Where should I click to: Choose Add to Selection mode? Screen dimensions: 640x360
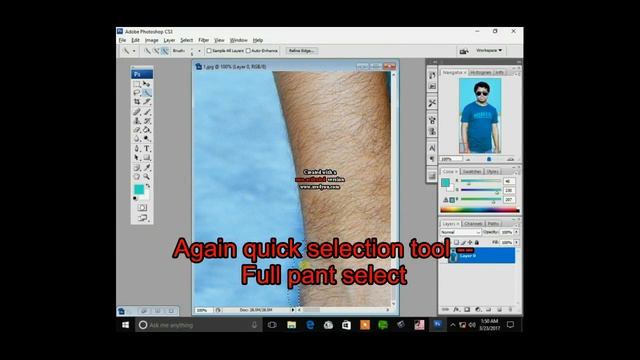[156, 51]
